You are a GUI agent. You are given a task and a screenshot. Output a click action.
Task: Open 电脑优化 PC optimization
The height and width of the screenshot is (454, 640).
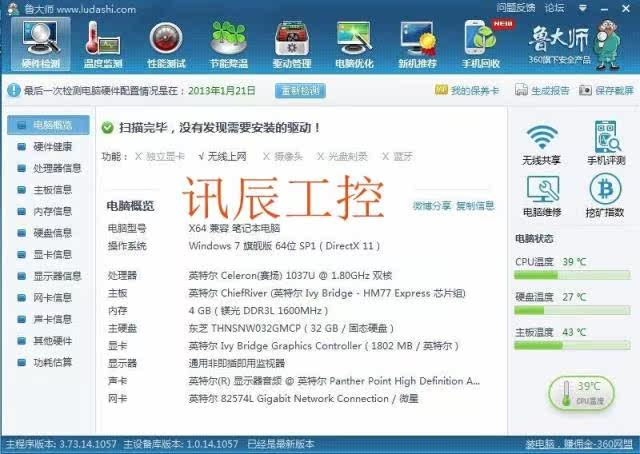(354, 45)
